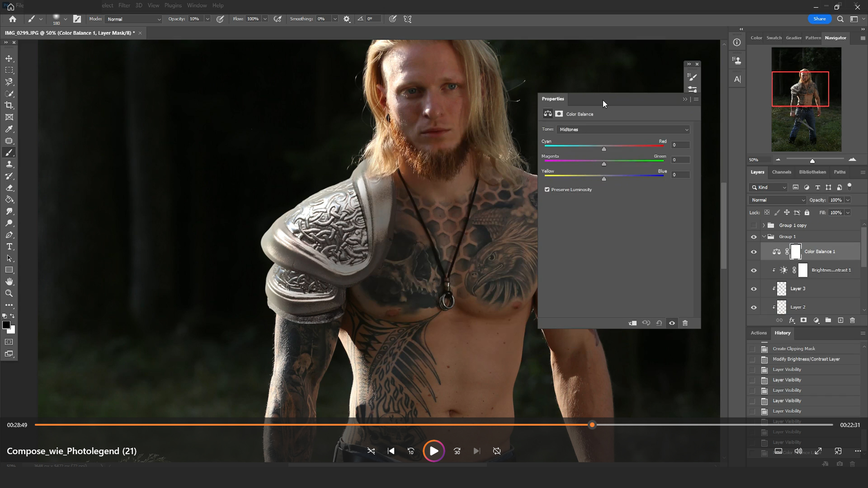Expand the Group 1 copy folder
868x488 pixels.
(764, 225)
